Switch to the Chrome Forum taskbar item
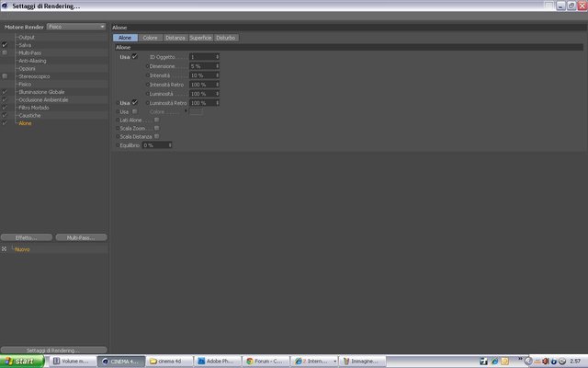Screen dimensions: 588x368 point(266,362)
